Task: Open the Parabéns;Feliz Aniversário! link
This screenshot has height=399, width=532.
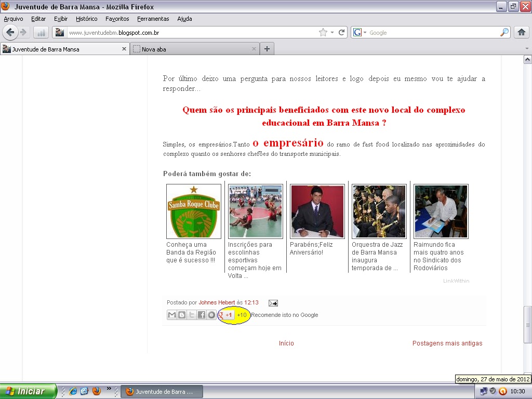Action: [x=311, y=248]
